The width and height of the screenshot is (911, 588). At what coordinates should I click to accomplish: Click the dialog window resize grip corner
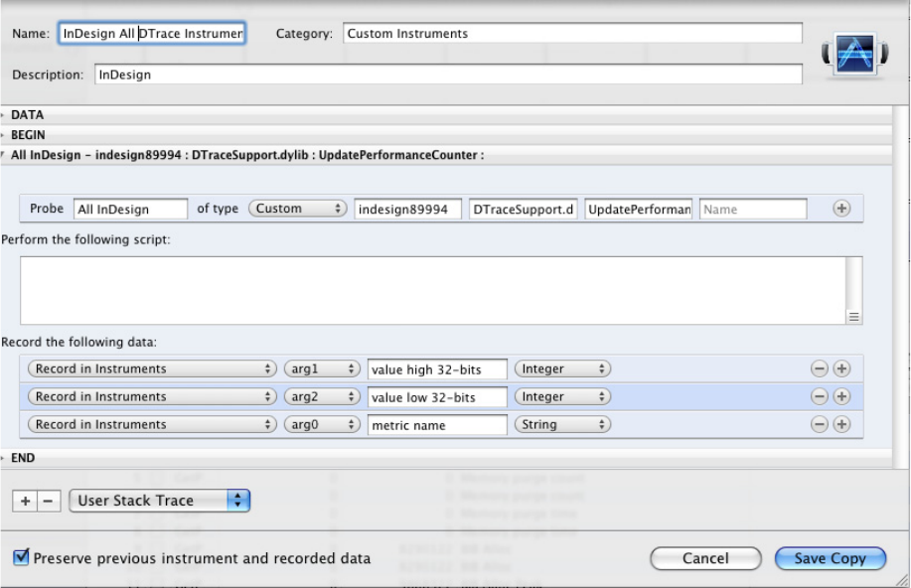(x=902, y=579)
